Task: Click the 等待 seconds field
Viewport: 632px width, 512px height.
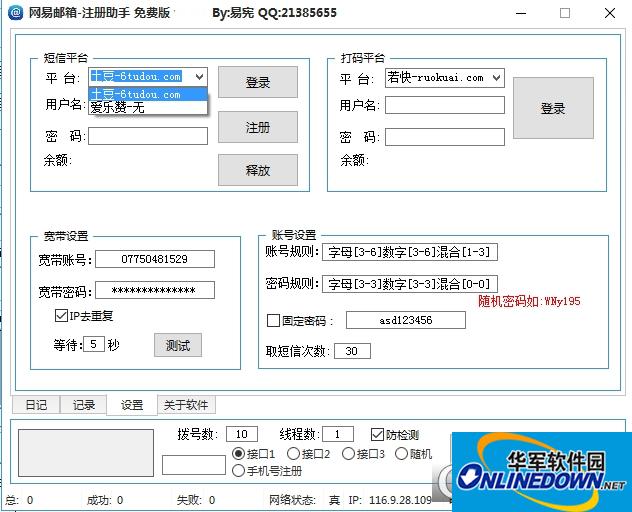Action: (94, 344)
